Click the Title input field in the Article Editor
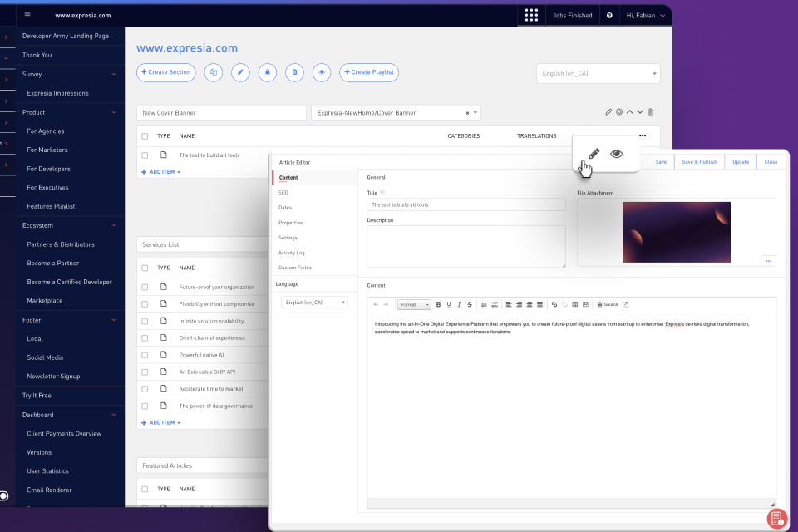Viewport: 798px width, 532px height. click(x=466, y=204)
